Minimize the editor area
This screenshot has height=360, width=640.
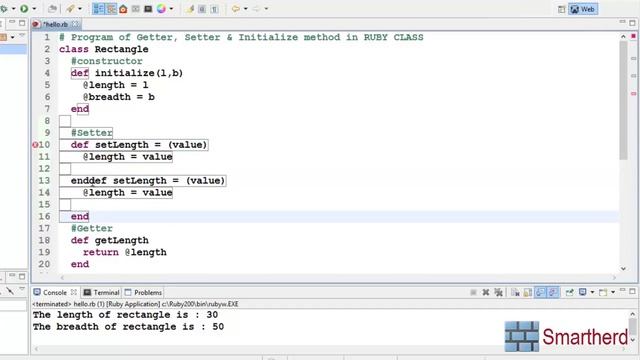point(622,22)
